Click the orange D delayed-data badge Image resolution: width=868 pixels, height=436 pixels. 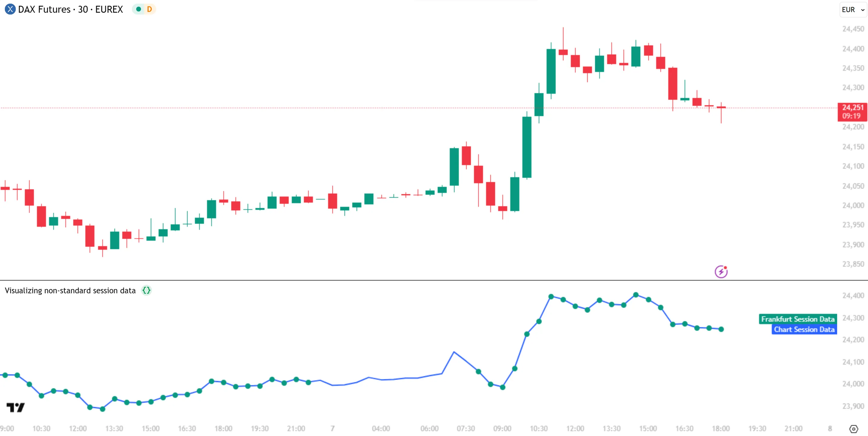pos(149,9)
